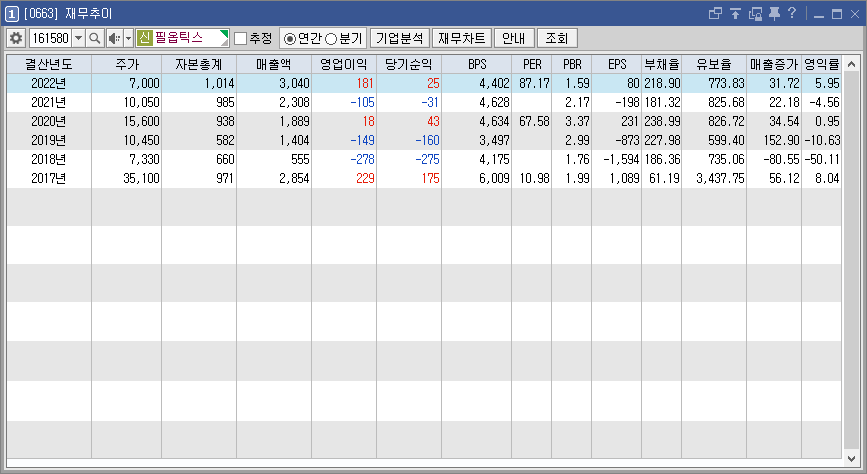Click the 자본총계 column header
The image size is (867, 474).
point(199,64)
